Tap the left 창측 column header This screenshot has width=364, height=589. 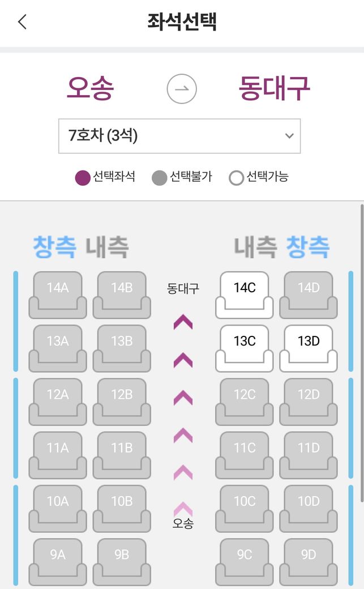(54, 246)
